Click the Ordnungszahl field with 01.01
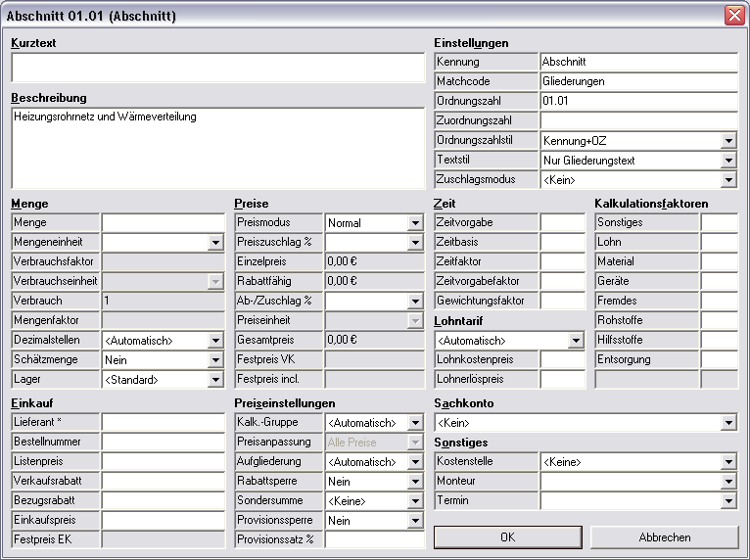Viewport: 750px width, 560px height. (639, 101)
